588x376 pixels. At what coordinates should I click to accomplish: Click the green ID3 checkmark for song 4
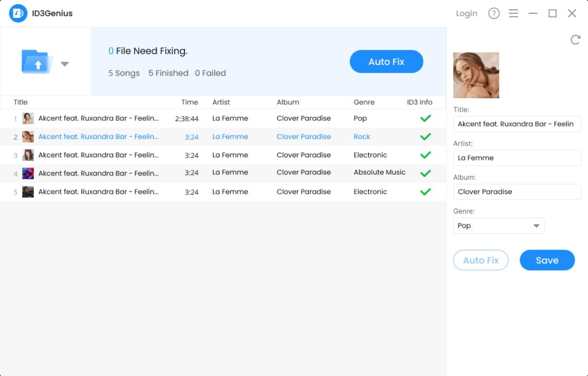(425, 173)
